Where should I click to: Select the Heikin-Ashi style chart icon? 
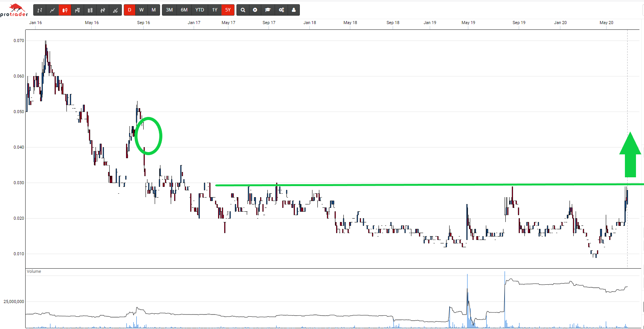point(103,10)
